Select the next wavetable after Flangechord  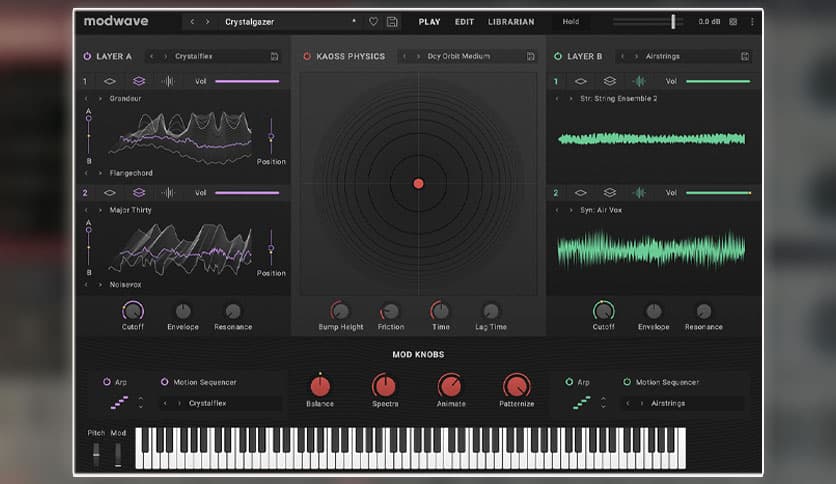point(100,173)
